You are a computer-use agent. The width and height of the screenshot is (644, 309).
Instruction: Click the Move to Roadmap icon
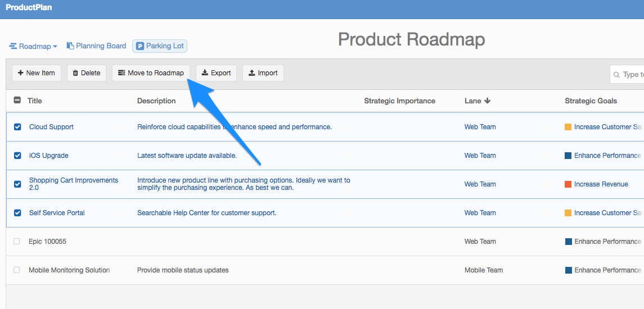pos(121,73)
